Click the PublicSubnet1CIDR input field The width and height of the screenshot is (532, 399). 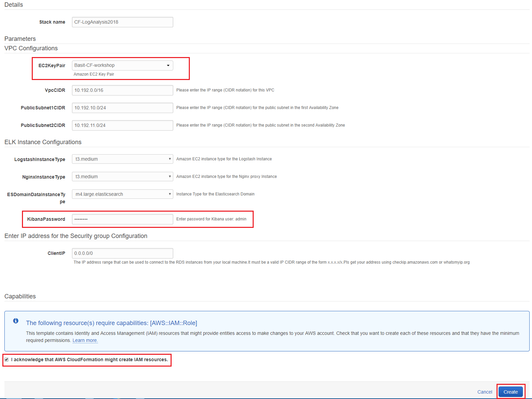(123, 108)
